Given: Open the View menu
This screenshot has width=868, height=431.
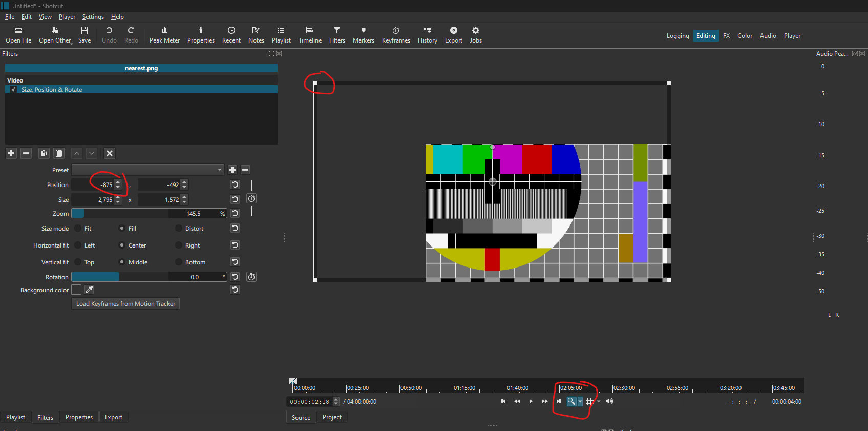Looking at the screenshot, I should click(x=45, y=17).
